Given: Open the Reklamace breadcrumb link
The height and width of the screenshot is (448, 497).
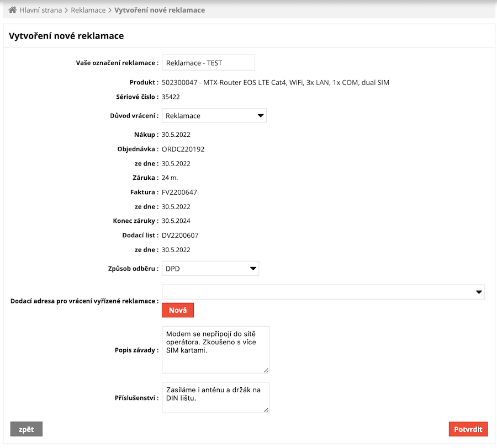Looking at the screenshot, I should pyautogui.click(x=88, y=10).
